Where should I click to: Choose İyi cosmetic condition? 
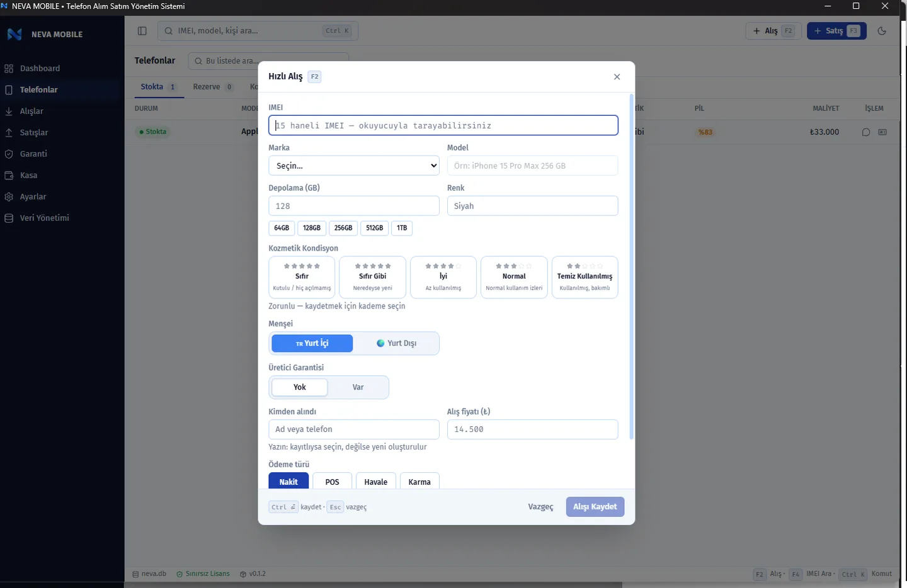pyautogui.click(x=443, y=277)
